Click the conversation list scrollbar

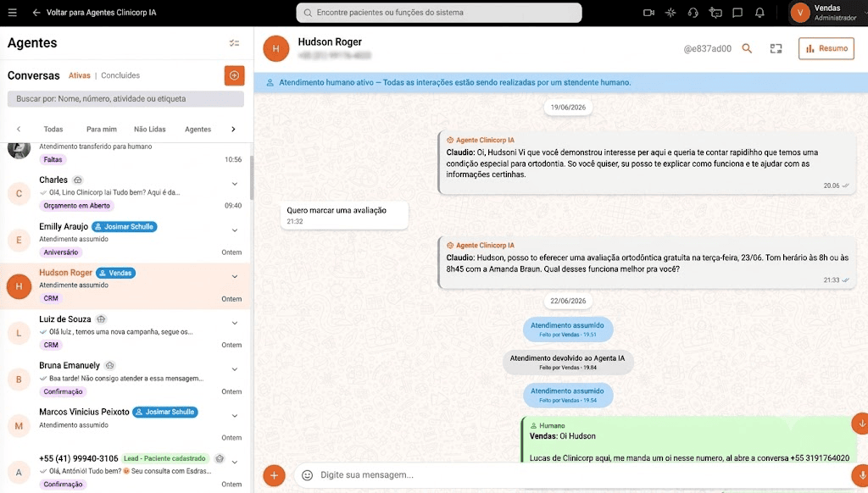tap(252, 177)
